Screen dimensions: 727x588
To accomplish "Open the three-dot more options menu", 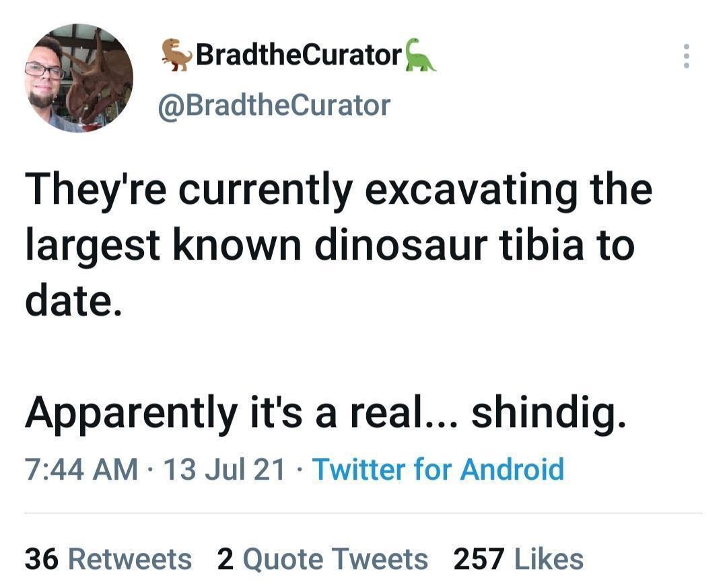I will pyautogui.click(x=686, y=57).
